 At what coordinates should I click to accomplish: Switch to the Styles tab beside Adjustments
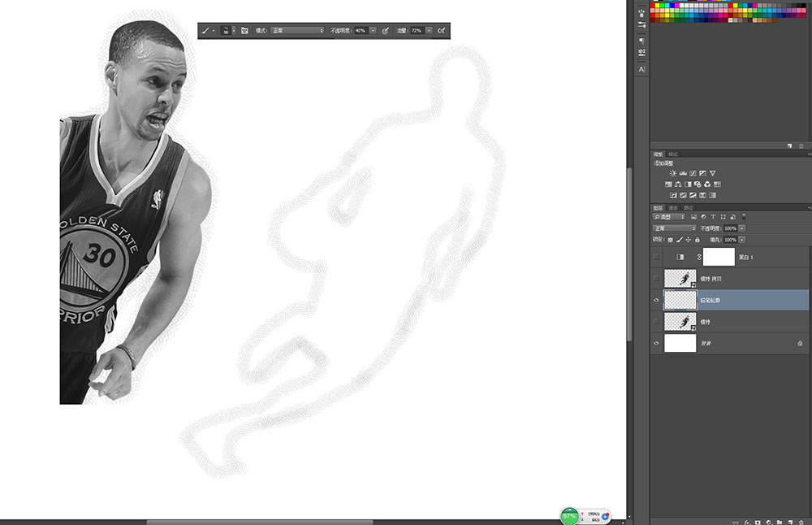[x=672, y=154]
